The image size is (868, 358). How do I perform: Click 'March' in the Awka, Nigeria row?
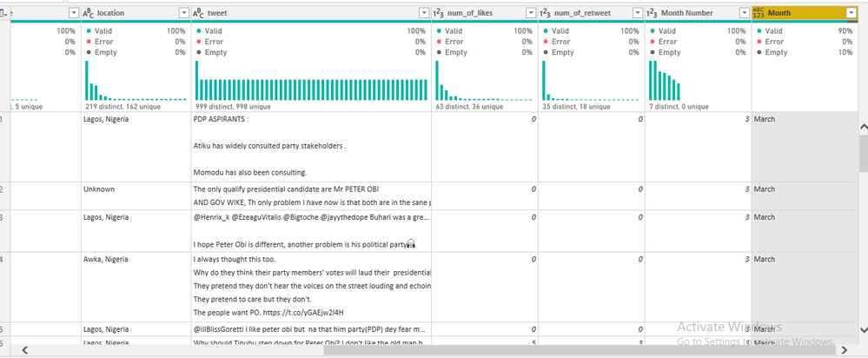pyautogui.click(x=764, y=259)
